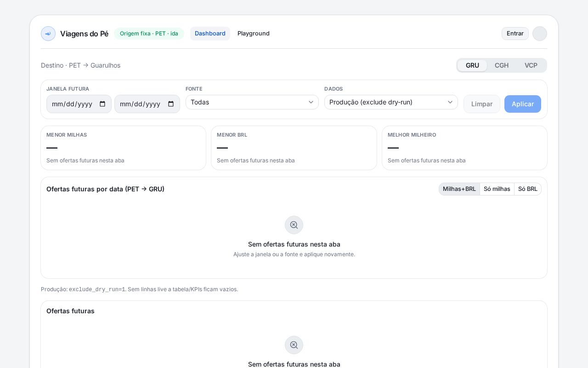Open the Dashboard tab
Image resolution: width=588 pixels, height=368 pixels.
(x=210, y=34)
